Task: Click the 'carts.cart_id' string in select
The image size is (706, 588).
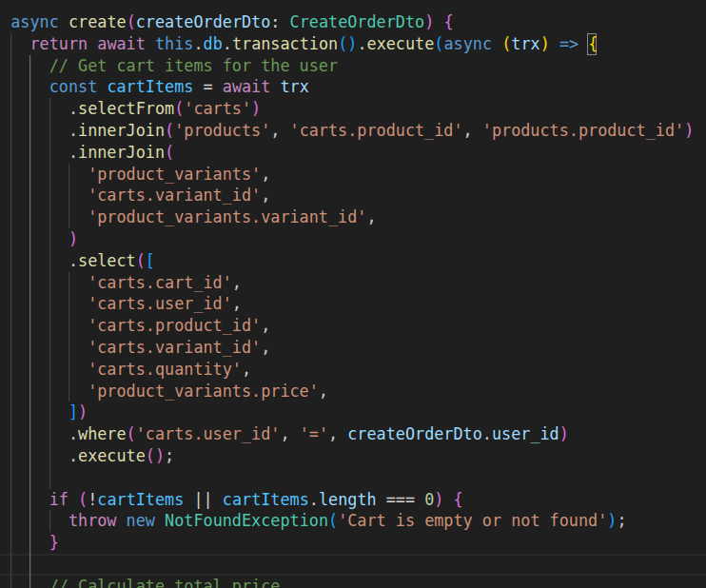Action: tap(165, 283)
